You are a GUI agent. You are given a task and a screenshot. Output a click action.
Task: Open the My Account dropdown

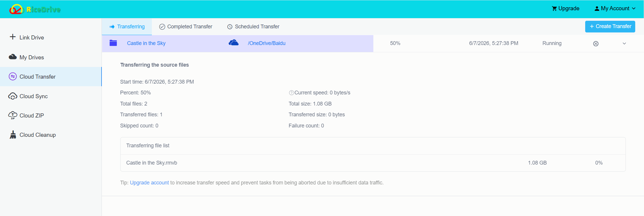[615, 9]
